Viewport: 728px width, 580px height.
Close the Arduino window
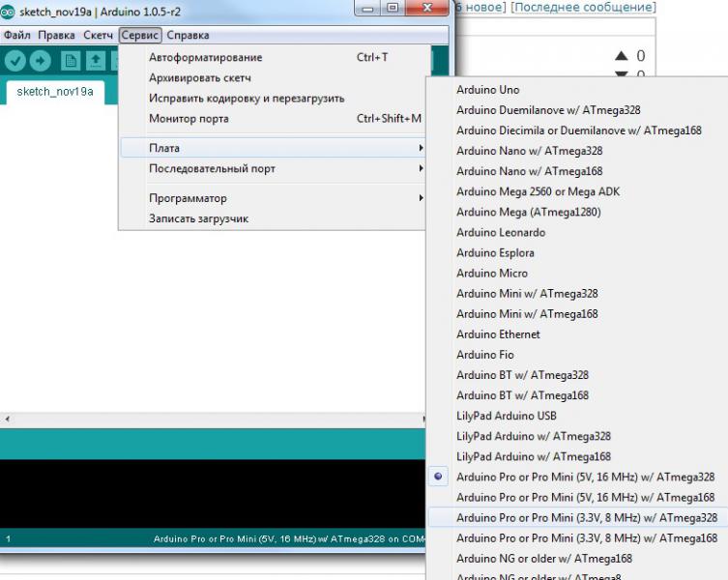(x=427, y=8)
